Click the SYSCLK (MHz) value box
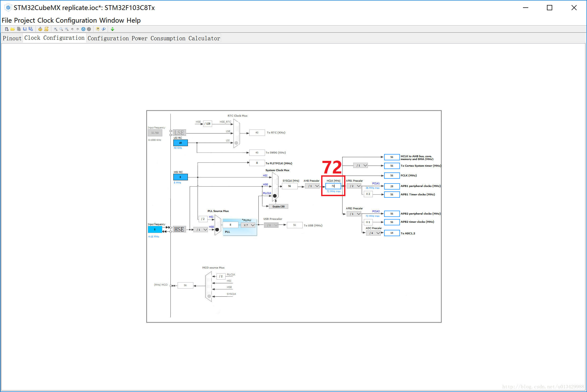 point(290,186)
